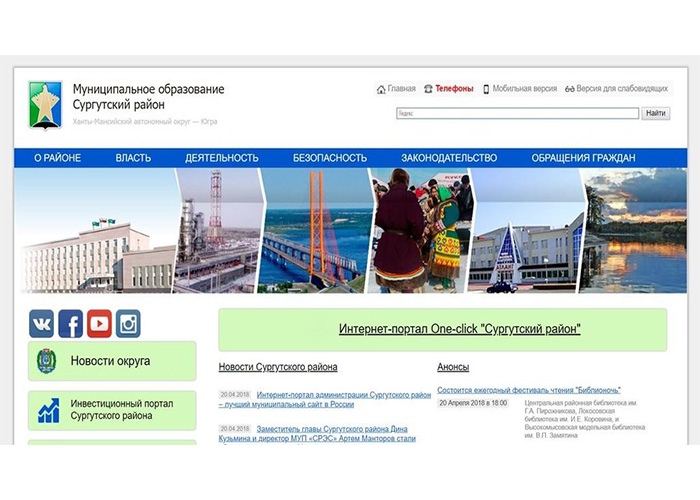Click the growth chart icon of investment portal
700x500 pixels.
click(48, 410)
